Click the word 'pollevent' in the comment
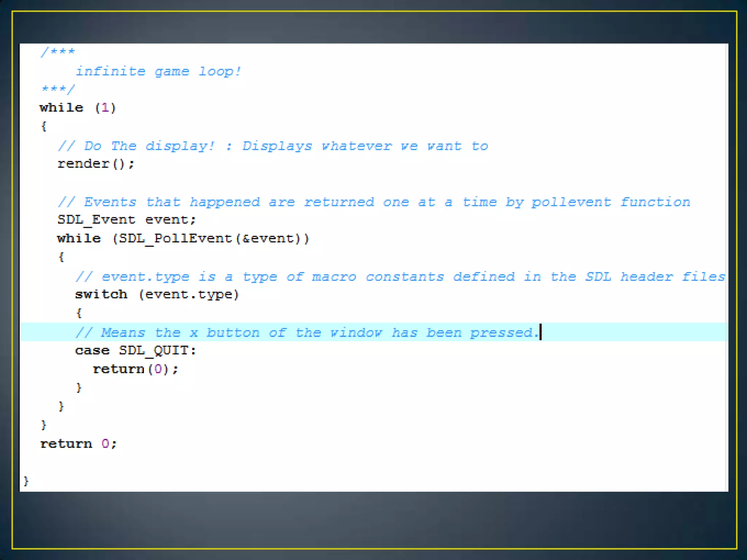Viewport: 747px width, 560px height. click(571, 202)
